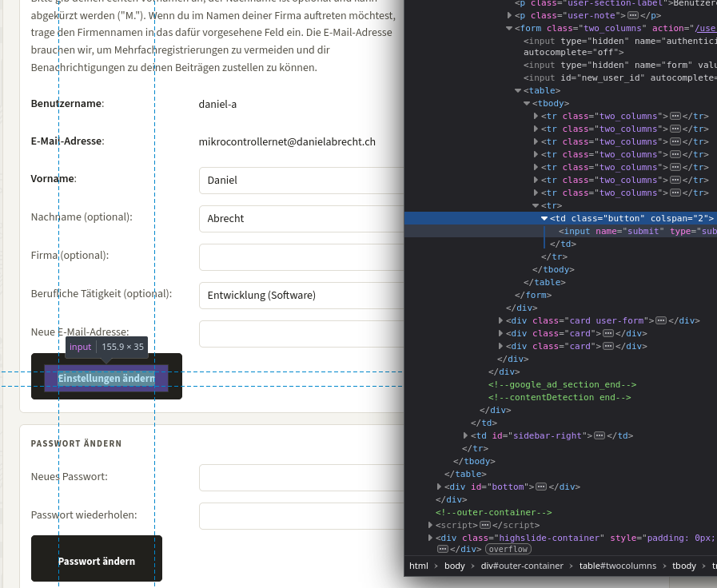Click the email mikrocontrollernet@danielabrecht.ch text
Image resolution: width=717 pixels, height=588 pixels.
pyautogui.click(x=287, y=142)
